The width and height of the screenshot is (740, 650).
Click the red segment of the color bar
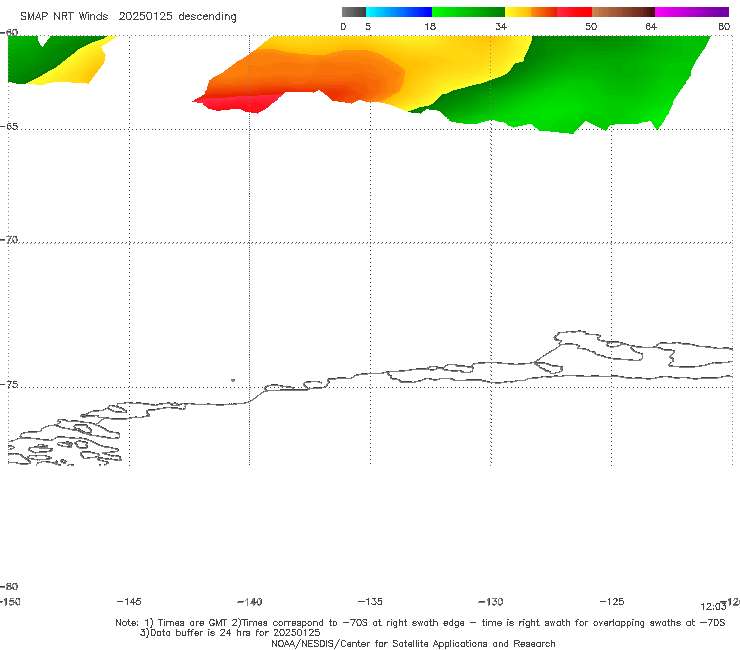[574, 12]
